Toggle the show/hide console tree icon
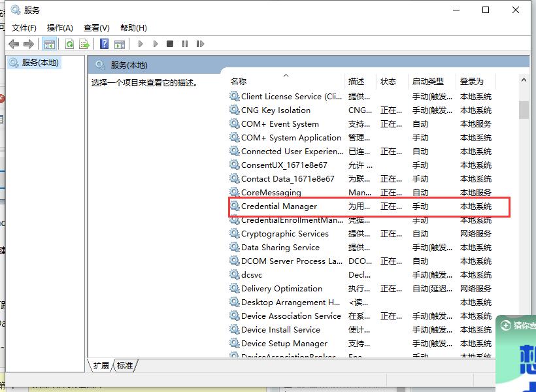The image size is (536, 392). coord(49,44)
